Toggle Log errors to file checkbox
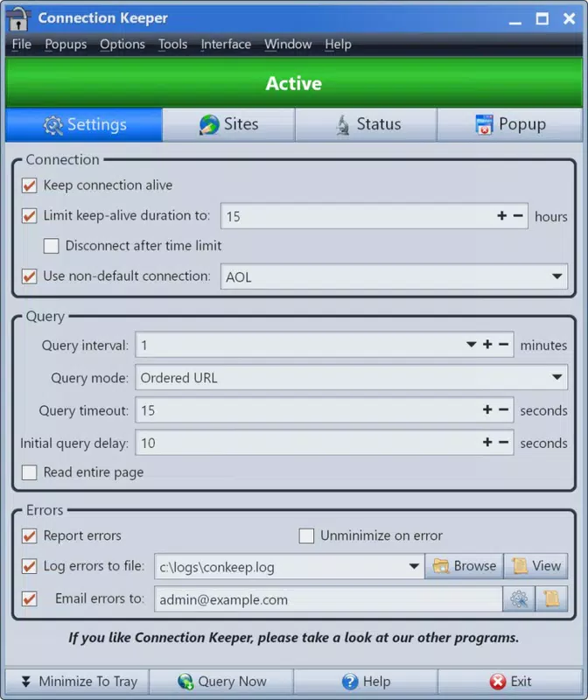The height and width of the screenshot is (700, 588). pyautogui.click(x=30, y=566)
